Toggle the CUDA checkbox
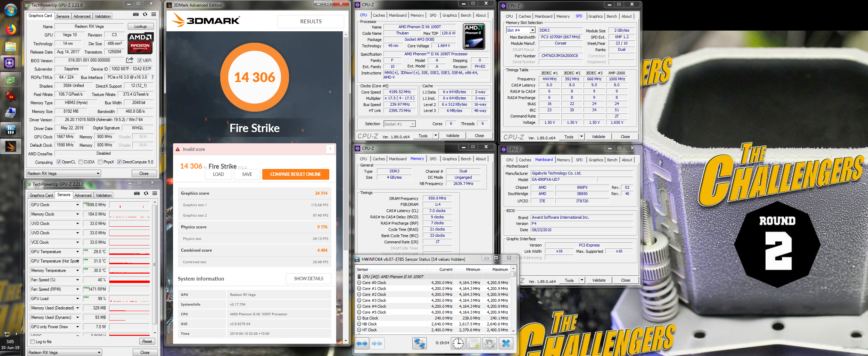 (x=81, y=162)
